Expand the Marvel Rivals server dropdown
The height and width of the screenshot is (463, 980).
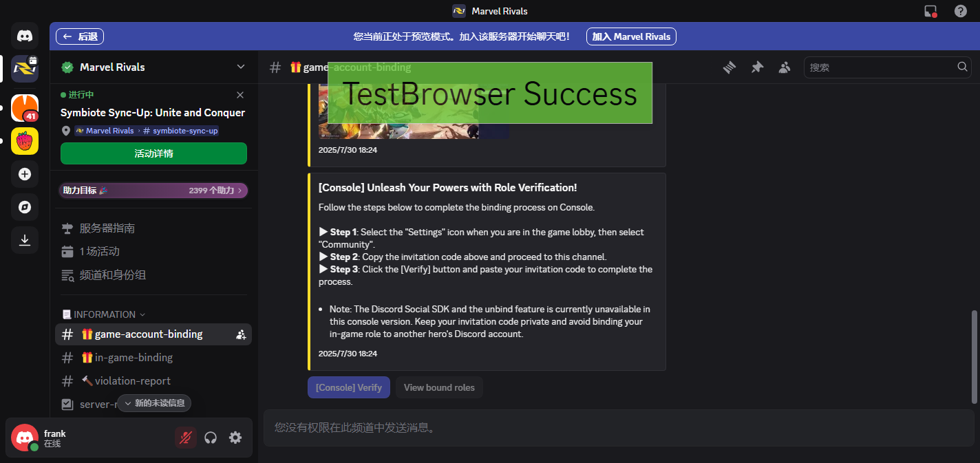point(241,67)
